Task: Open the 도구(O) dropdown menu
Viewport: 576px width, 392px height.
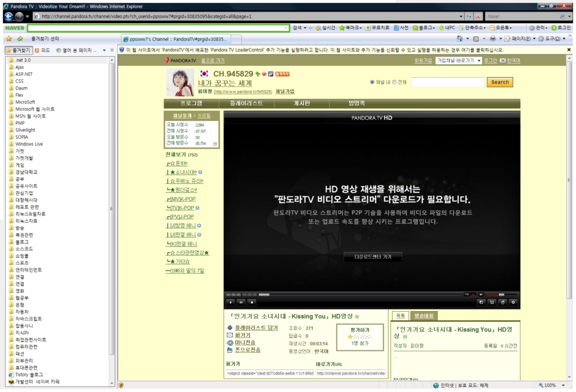Action: point(552,39)
